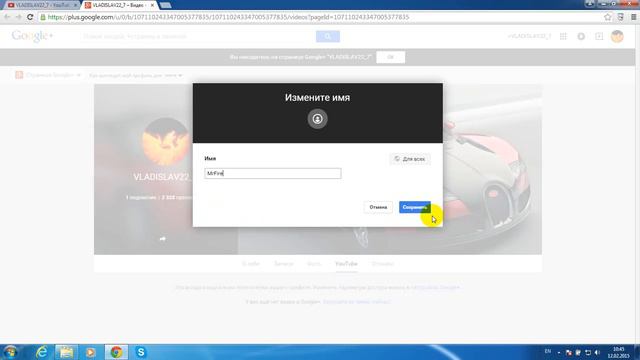This screenshot has width=640, height=360.
Task: Click the VLADISLAV22_7 name in header
Action: (x=529, y=36)
